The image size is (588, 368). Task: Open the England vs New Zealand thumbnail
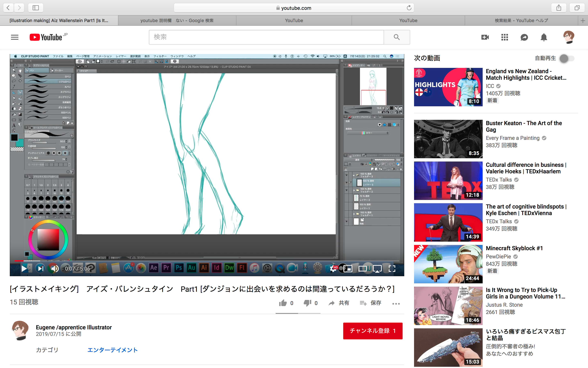coord(448,87)
